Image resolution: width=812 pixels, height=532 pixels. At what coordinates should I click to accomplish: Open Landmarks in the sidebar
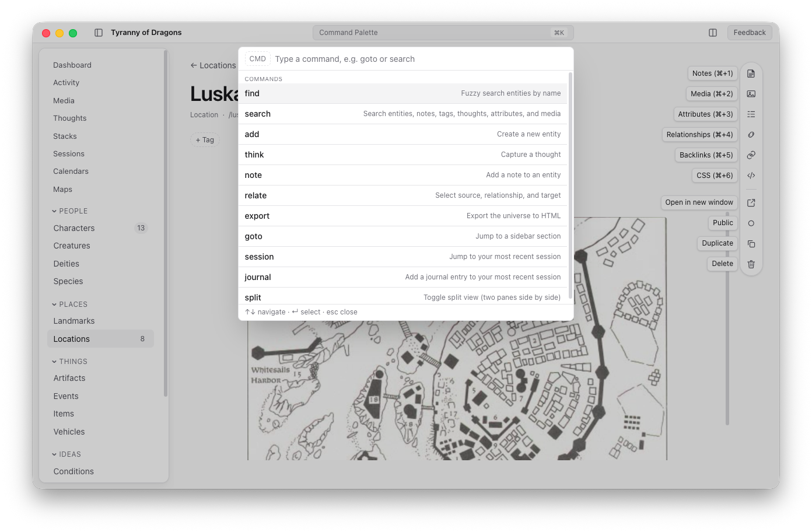100,321
